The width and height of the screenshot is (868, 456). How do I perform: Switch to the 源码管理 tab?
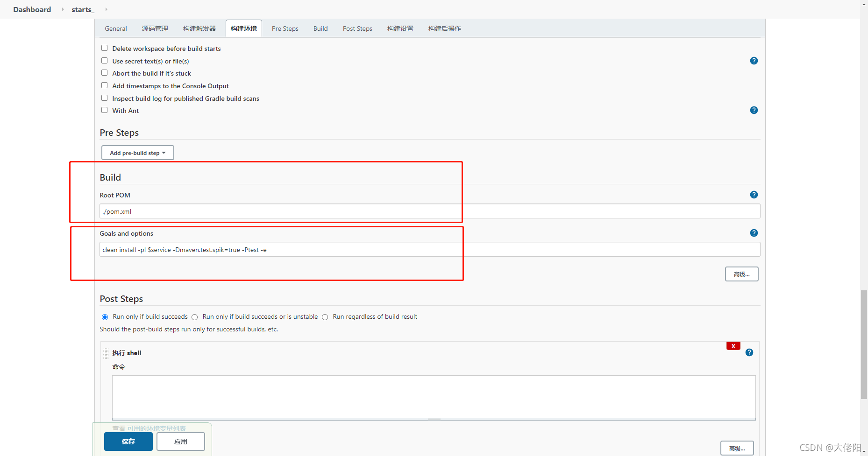click(x=155, y=28)
